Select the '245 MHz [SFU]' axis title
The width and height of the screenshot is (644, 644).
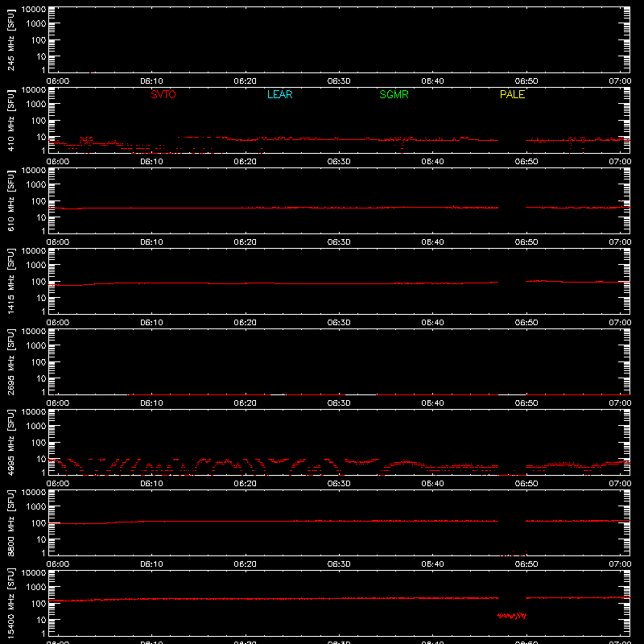(10, 39)
